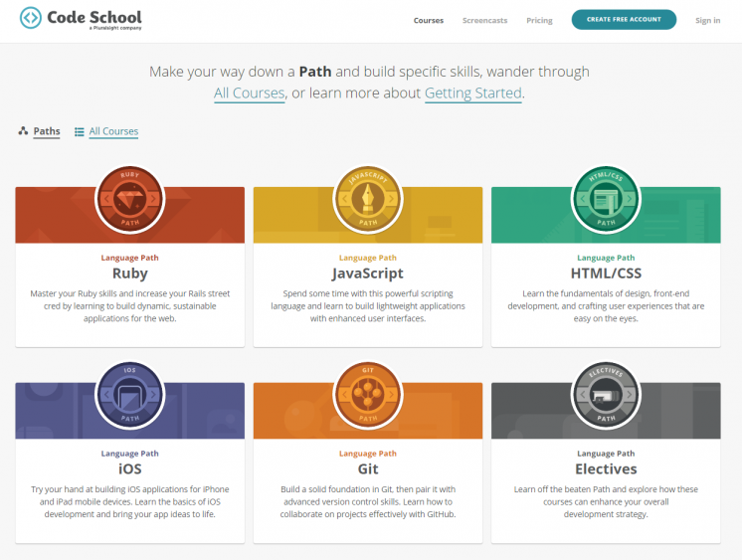
Task: Click 'Language Path' label above iOS
Action: [x=129, y=453]
